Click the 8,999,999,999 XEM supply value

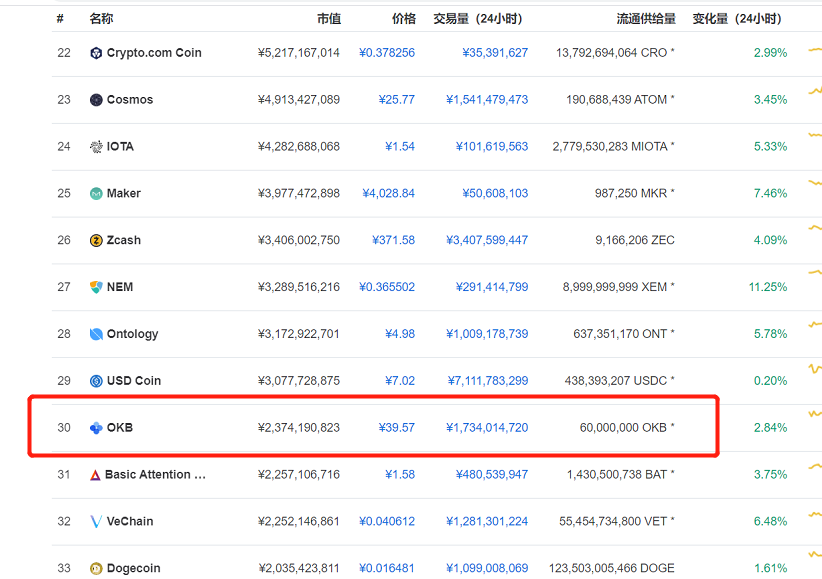619,287
